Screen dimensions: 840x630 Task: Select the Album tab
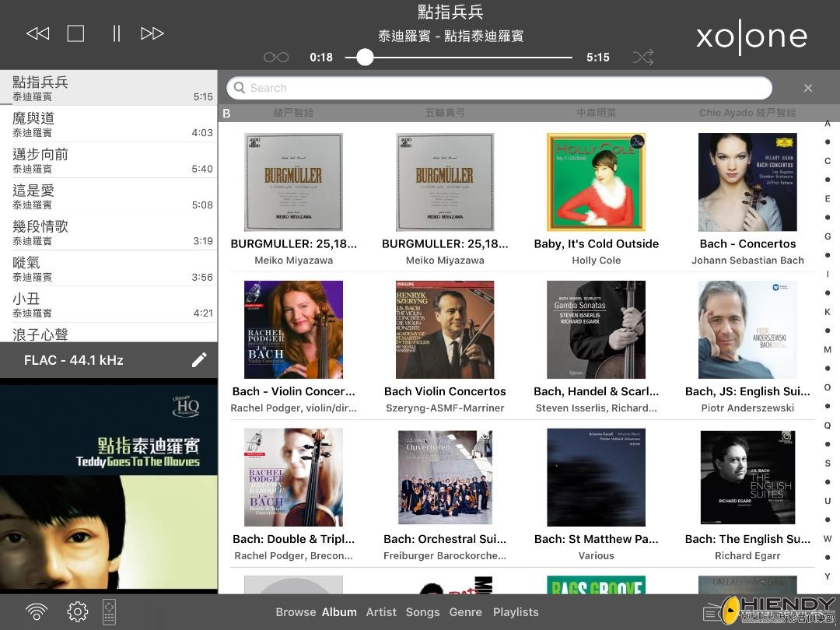pos(339,612)
